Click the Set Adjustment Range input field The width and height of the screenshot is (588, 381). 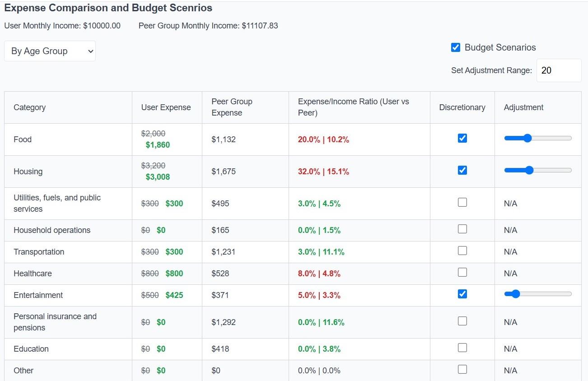tap(559, 70)
